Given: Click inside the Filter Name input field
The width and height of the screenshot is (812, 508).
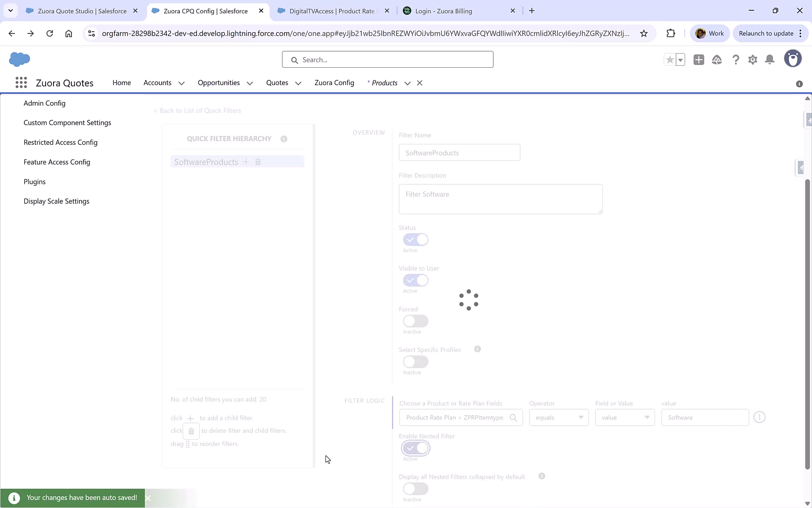Looking at the screenshot, I should (459, 152).
